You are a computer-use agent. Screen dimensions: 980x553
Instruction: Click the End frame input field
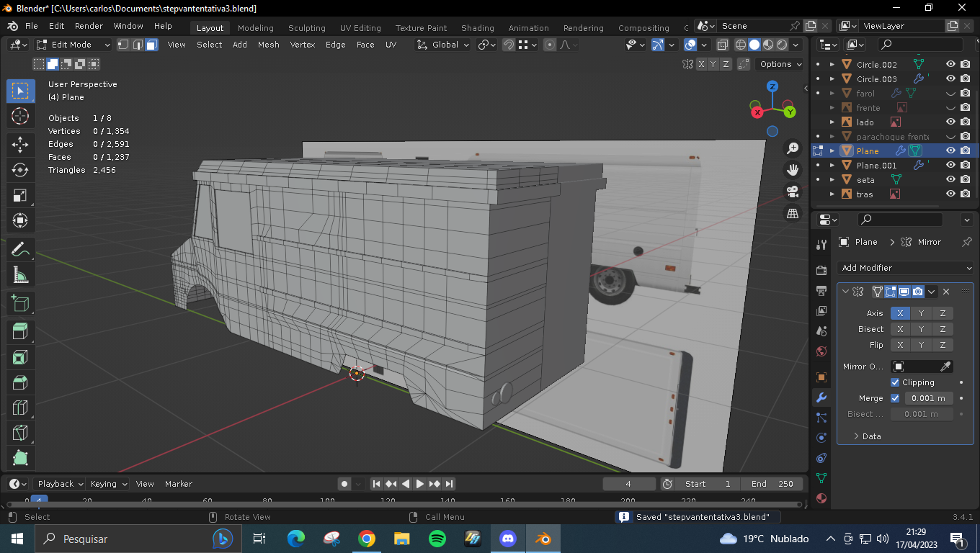[x=771, y=484]
